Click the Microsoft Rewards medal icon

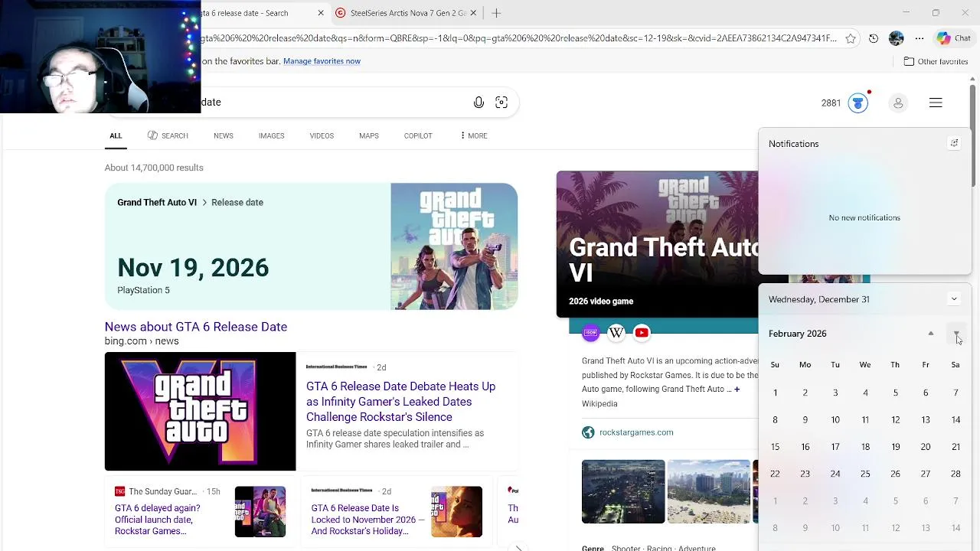click(x=858, y=103)
